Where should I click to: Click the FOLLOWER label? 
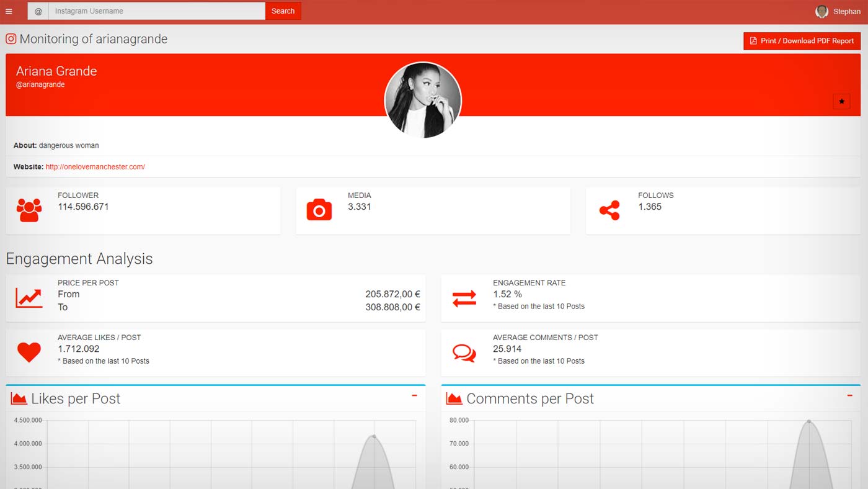[x=78, y=195]
